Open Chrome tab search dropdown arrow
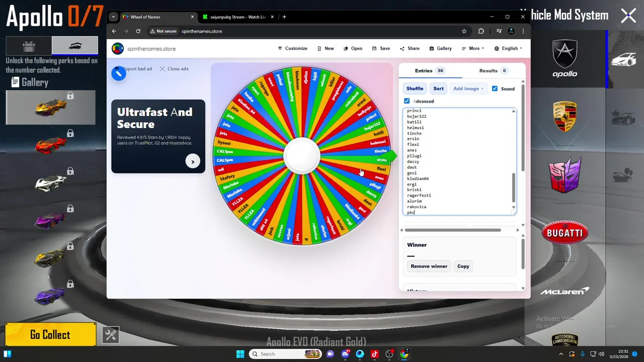The width and height of the screenshot is (644, 362). pos(113,17)
